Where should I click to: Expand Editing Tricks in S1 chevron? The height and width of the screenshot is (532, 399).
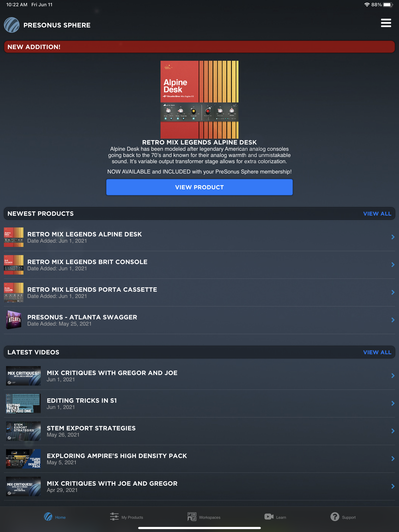pyautogui.click(x=393, y=403)
